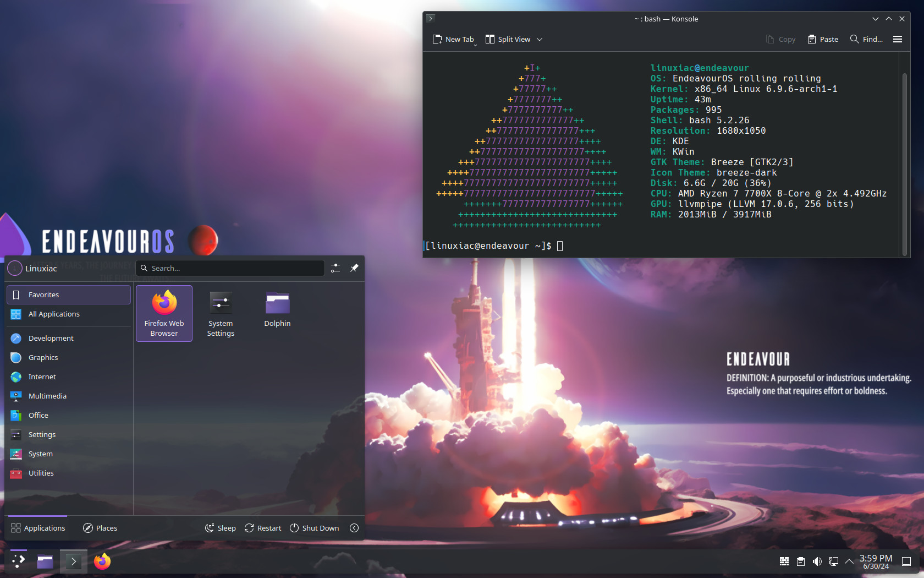Viewport: 924px width, 578px height.
Task: Expand the Split View dropdown arrow
Action: (540, 39)
